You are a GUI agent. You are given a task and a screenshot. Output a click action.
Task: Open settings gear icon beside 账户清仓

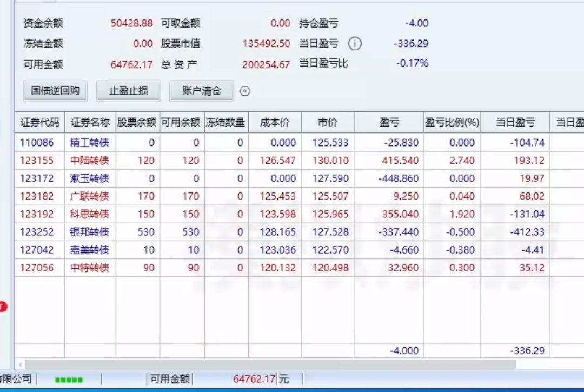(245, 91)
